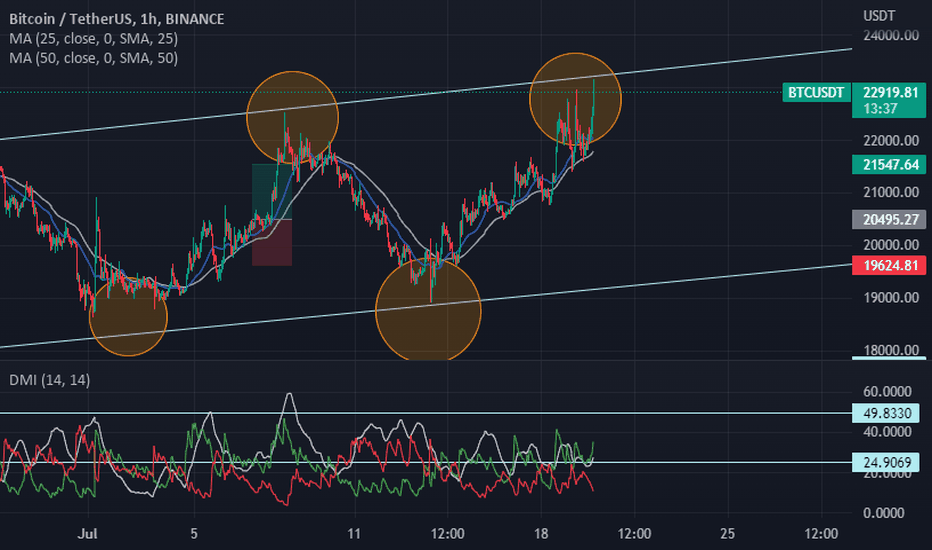
Task: Click the 0.0000 DMI scale value
Action: pos(883,513)
